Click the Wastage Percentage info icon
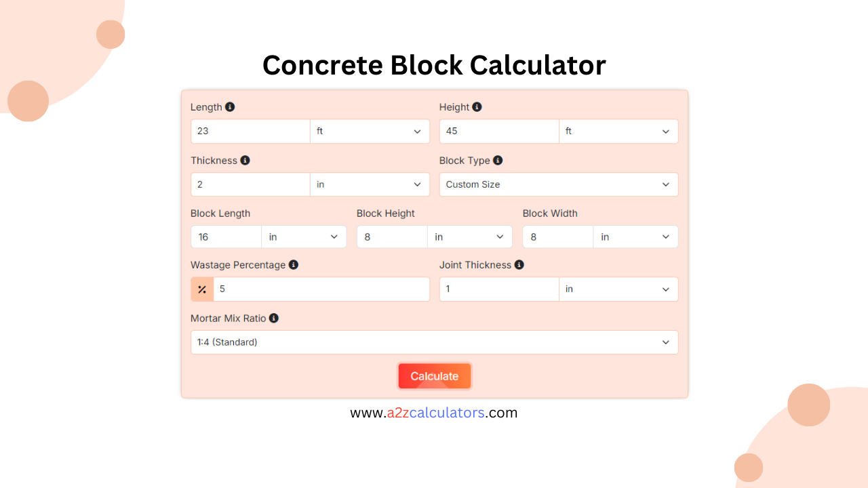868x488 pixels. 293,264
